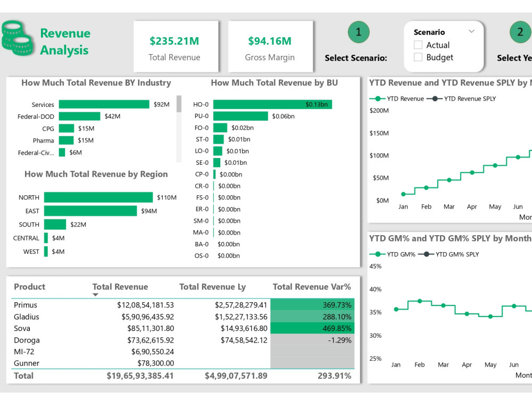Select the Total Revenue KPI card

pos(176,46)
